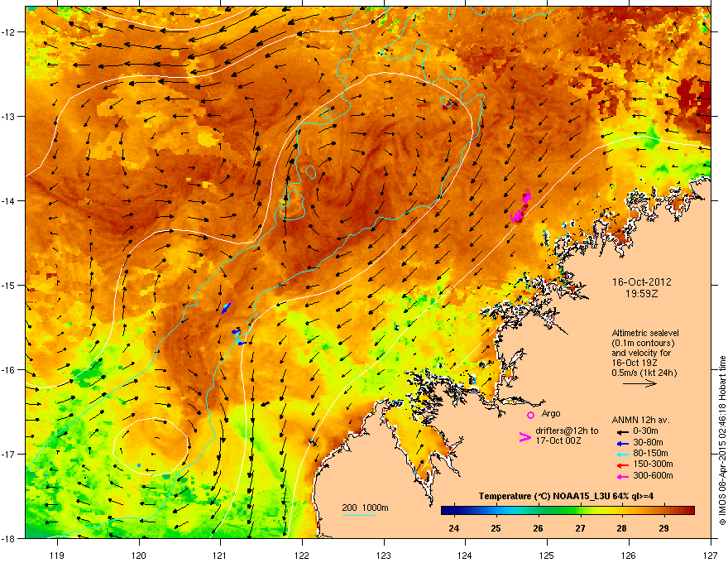Viewport: 728px width, 563px height.
Task: Click latitude axis label "-17"
Action: pyautogui.click(x=8, y=454)
